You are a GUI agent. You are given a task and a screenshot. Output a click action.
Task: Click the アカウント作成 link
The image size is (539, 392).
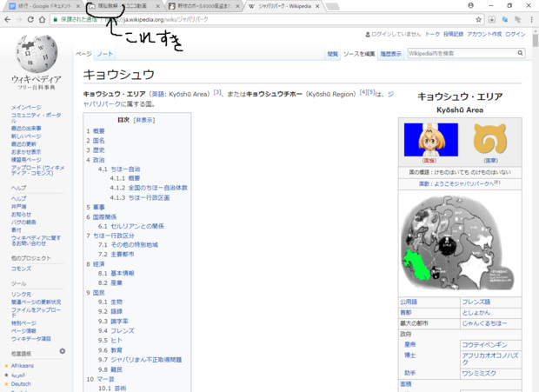(x=482, y=34)
